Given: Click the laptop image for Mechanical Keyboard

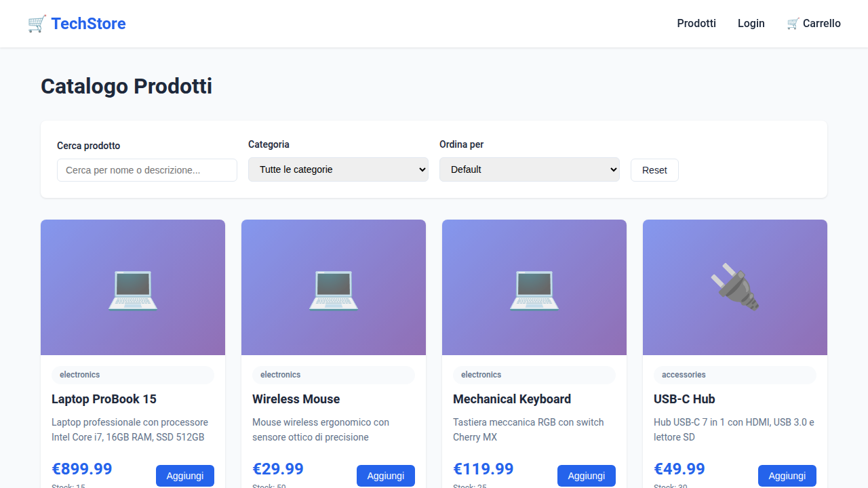Looking at the screenshot, I should [534, 287].
